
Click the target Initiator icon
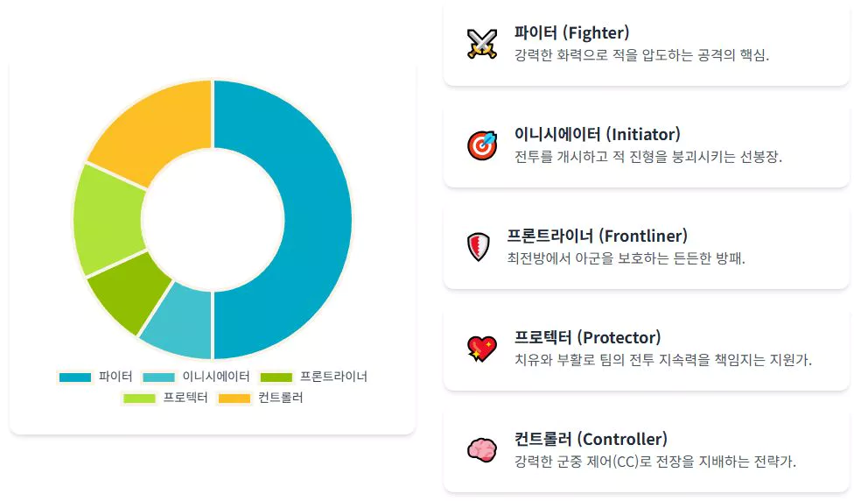482,145
